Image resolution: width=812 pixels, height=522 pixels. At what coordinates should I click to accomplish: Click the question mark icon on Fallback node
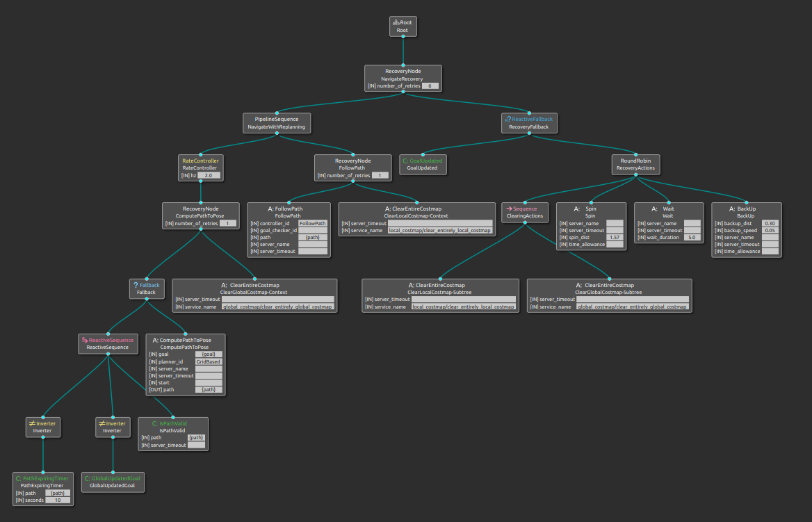136,285
